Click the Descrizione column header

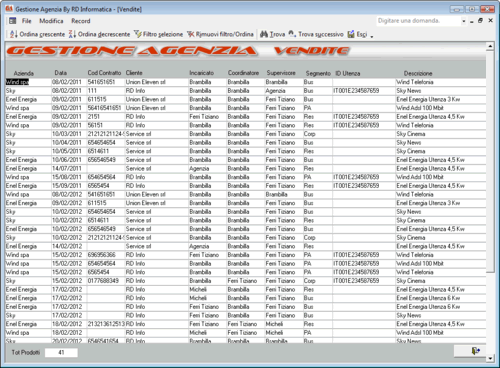click(418, 73)
